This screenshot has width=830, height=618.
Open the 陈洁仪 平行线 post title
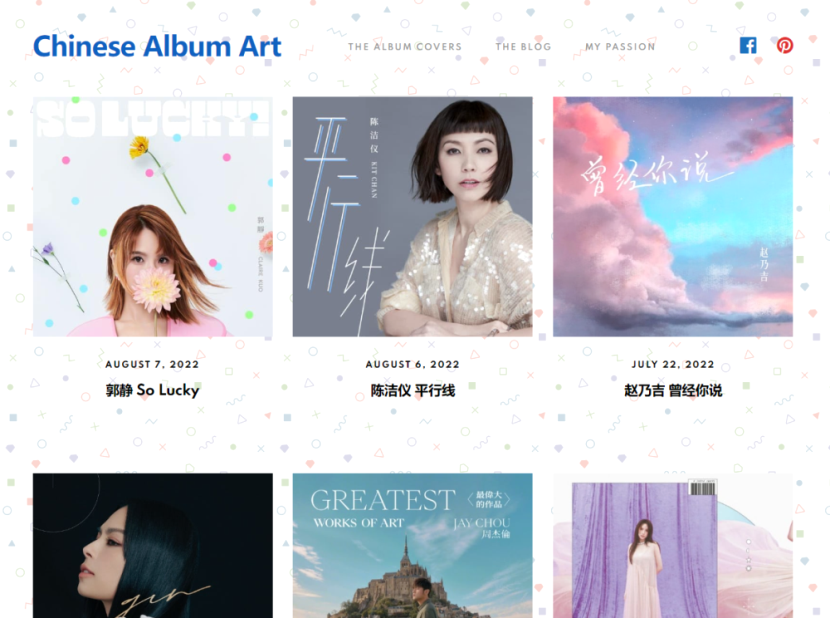pos(413,391)
